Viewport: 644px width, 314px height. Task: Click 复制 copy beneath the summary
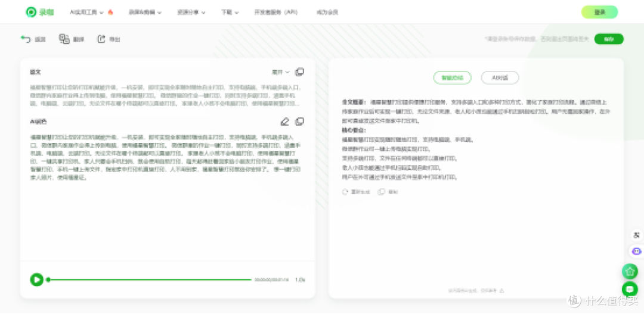click(x=388, y=192)
